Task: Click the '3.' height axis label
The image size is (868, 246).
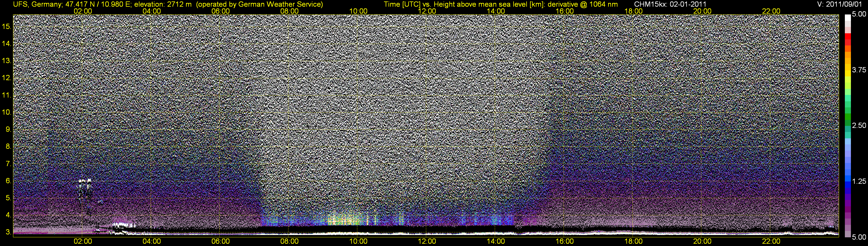Action: pos(8,232)
